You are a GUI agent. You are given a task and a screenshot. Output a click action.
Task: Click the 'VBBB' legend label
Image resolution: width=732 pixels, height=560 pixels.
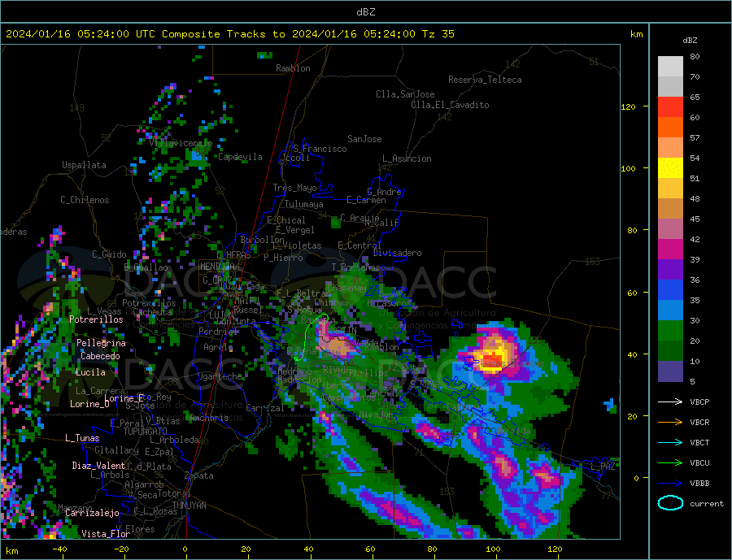[x=699, y=483]
